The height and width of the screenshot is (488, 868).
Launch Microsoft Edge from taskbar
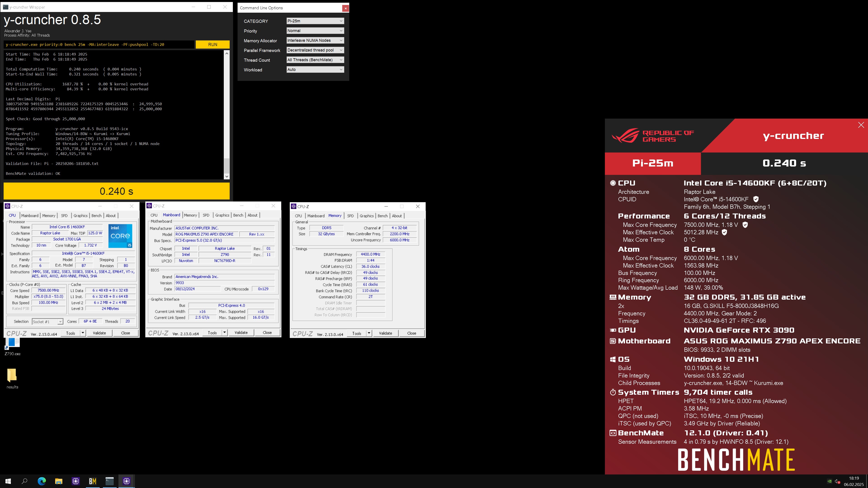pos(42,481)
